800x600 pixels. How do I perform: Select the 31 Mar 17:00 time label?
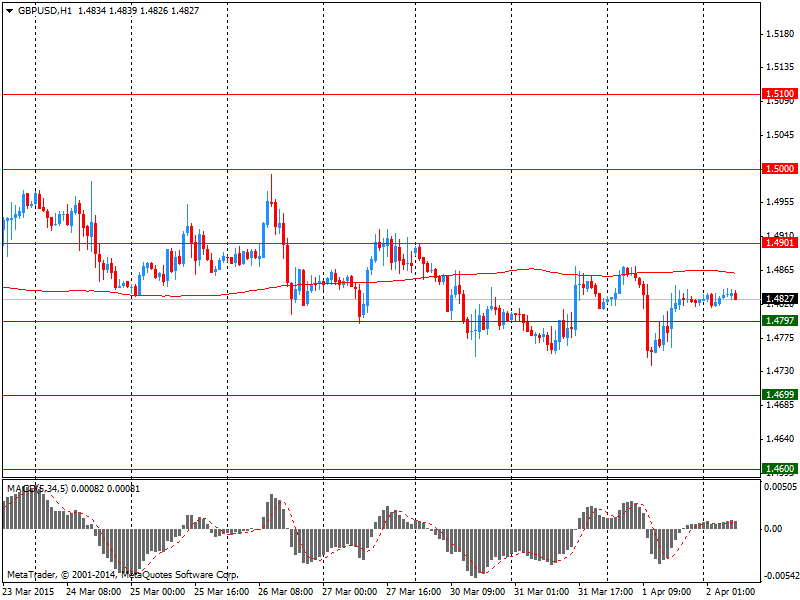606,592
